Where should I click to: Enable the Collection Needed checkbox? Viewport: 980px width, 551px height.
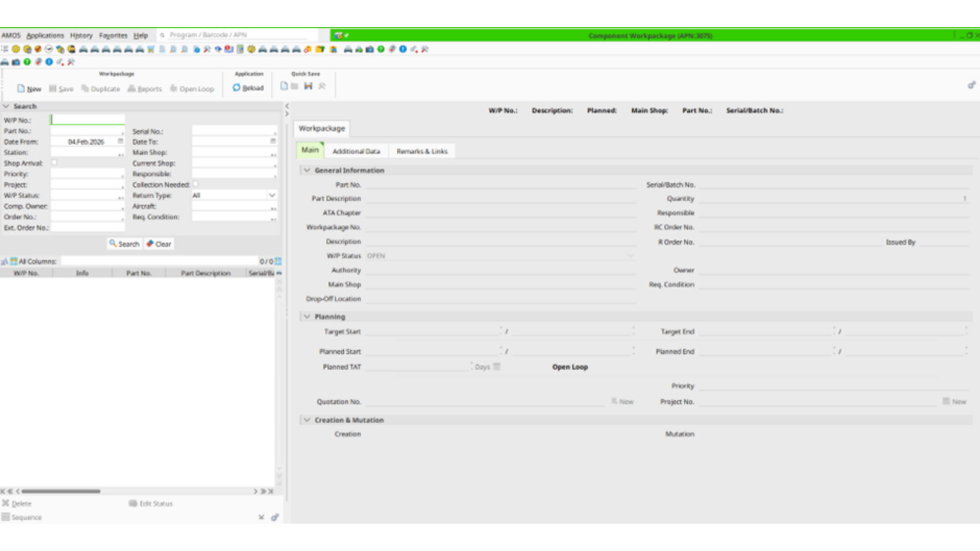pos(195,184)
